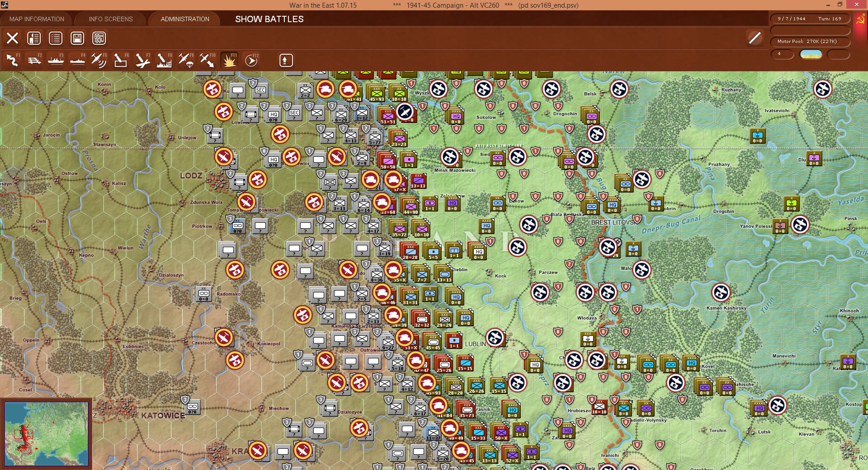Screen dimensions: 868x470
Task: Click the minimap thumbnail of the front
Action: [46, 434]
